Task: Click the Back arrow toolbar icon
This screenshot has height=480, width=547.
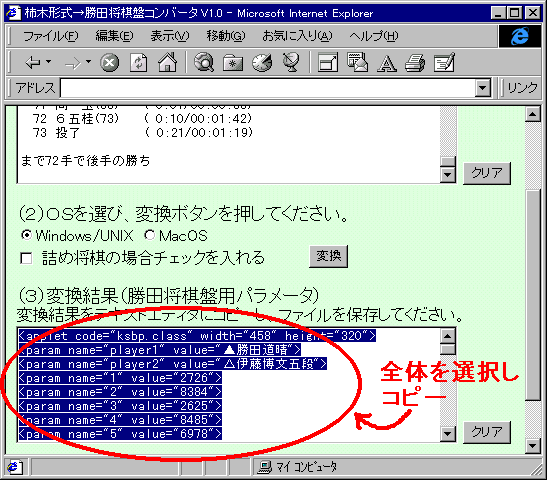Action: [33, 63]
